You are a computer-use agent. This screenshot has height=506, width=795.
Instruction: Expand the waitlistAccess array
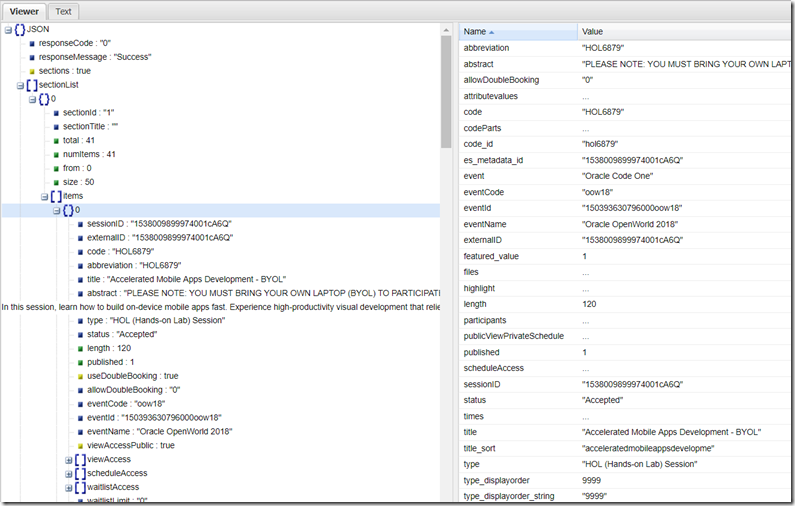[68, 488]
